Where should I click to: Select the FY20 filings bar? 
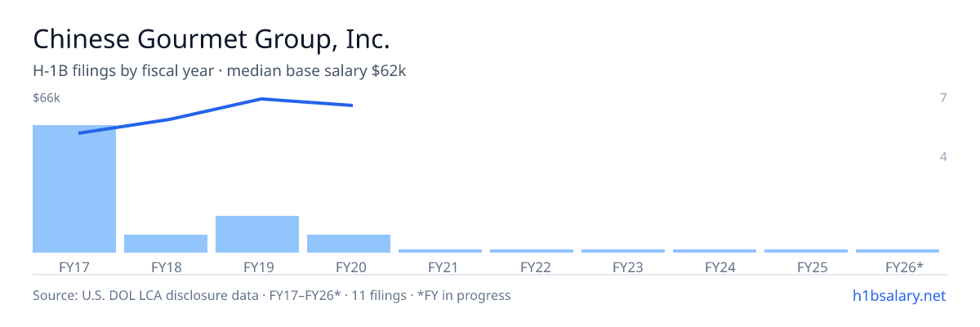coord(349,244)
